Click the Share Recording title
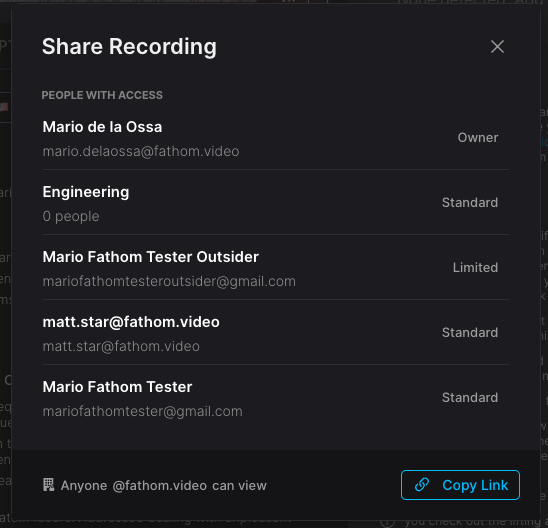548x528 pixels. (x=129, y=46)
